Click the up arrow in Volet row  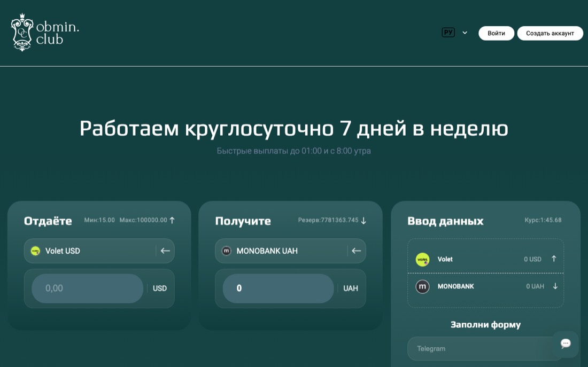click(554, 259)
